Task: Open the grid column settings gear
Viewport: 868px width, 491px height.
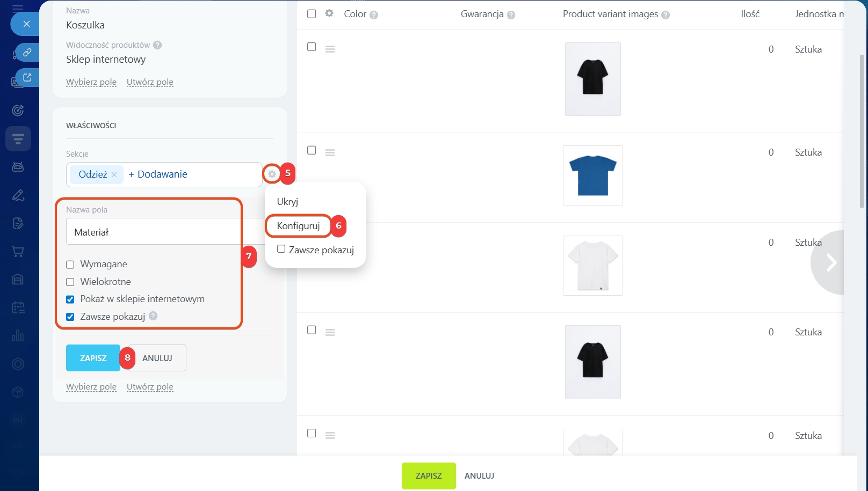Action: (x=329, y=13)
